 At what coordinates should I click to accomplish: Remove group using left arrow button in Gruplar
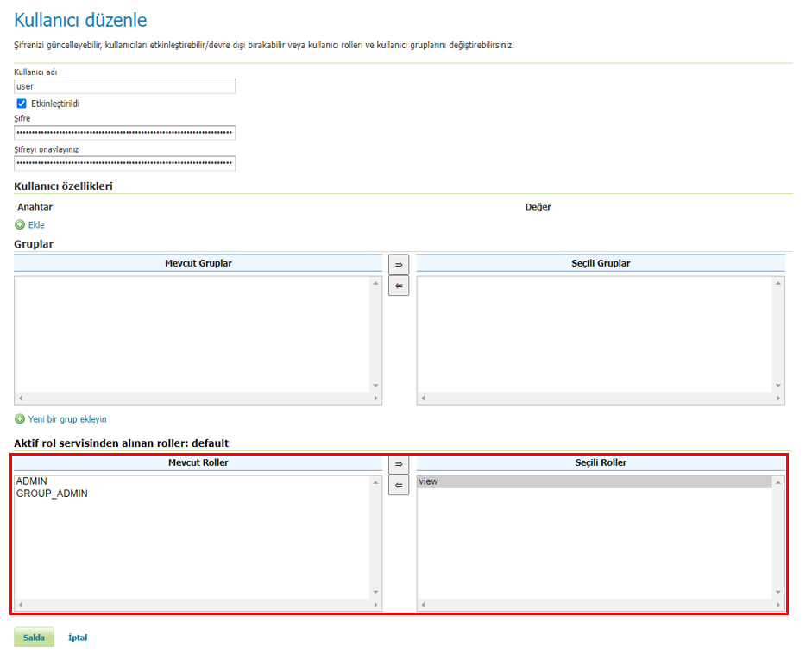pyautogui.click(x=399, y=286)
